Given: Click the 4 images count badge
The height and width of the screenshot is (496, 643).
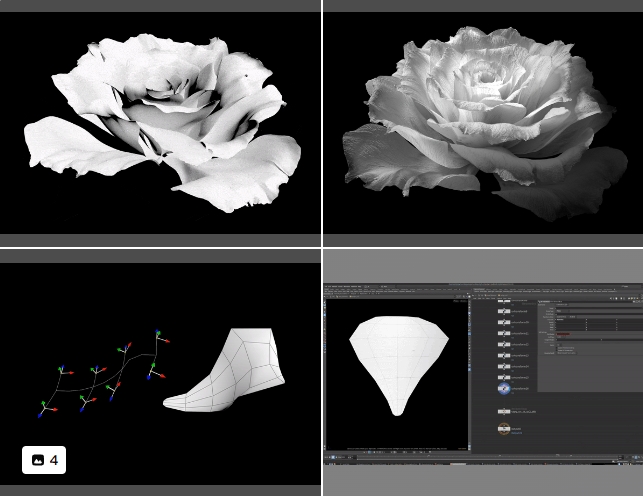Looking at the screenshot, I should pyautogui.click(x=44, y=460).
